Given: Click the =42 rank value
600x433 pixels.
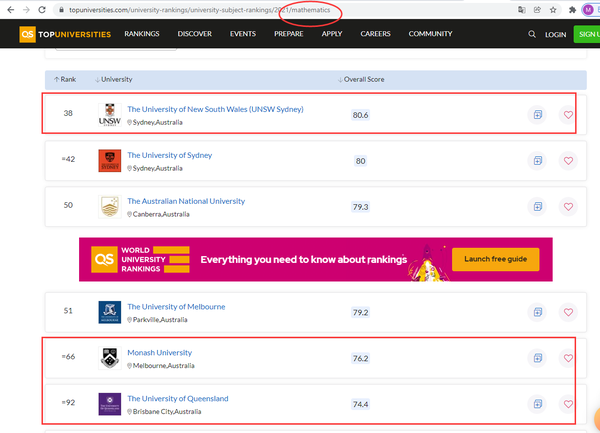Looking at the screenshot, I should click(68, 159).
